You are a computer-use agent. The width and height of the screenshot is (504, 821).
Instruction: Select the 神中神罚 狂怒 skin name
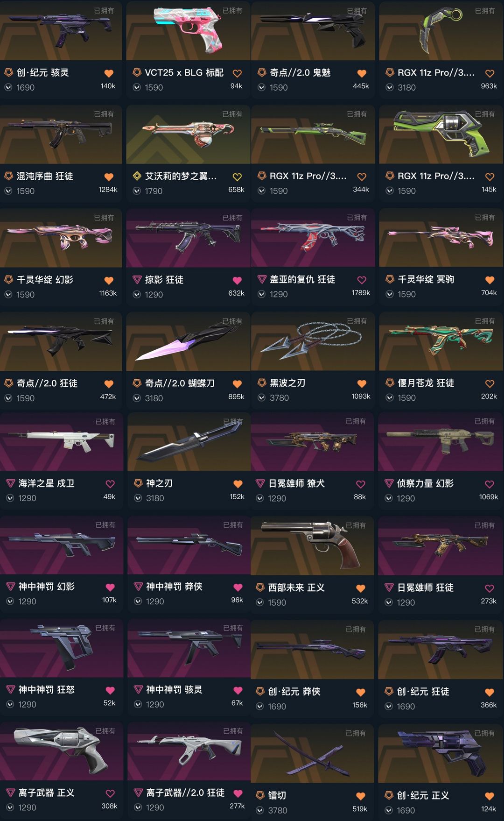(46, 690)
